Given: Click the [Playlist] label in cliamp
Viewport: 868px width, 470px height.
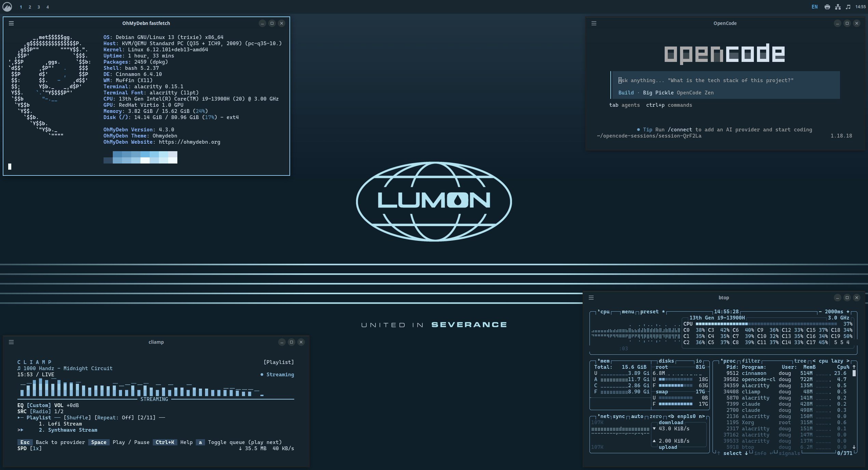Looking at the screenshot, I should (x=279, y=362).
